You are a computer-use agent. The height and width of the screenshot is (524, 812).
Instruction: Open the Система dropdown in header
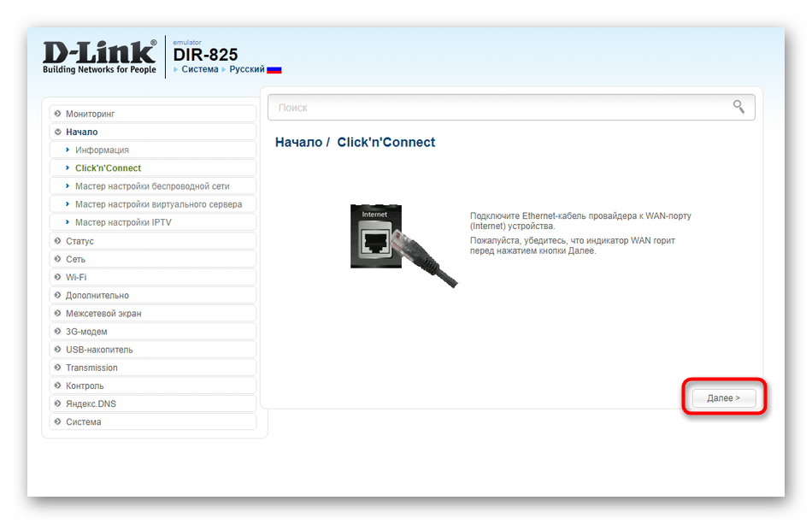(x=199, y=69)
